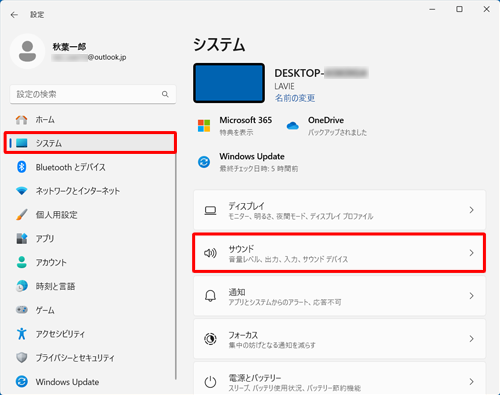Click the Windows Update sidebar sync icon

pyautogui.click(x=22, y=382)
